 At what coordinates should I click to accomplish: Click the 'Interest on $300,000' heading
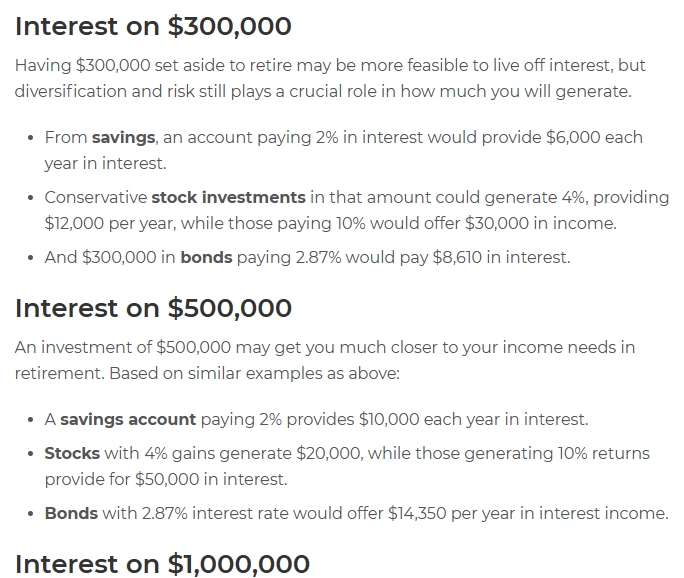153,26
